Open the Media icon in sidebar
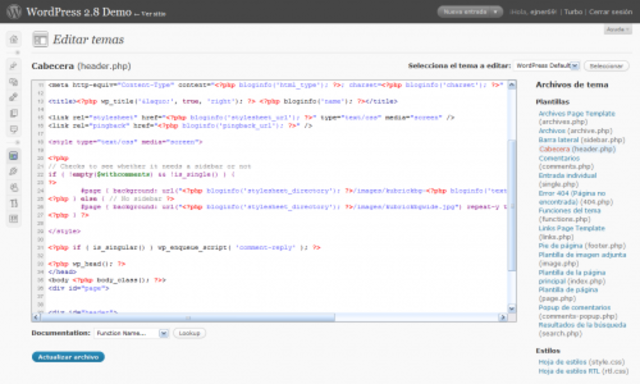 14,82
